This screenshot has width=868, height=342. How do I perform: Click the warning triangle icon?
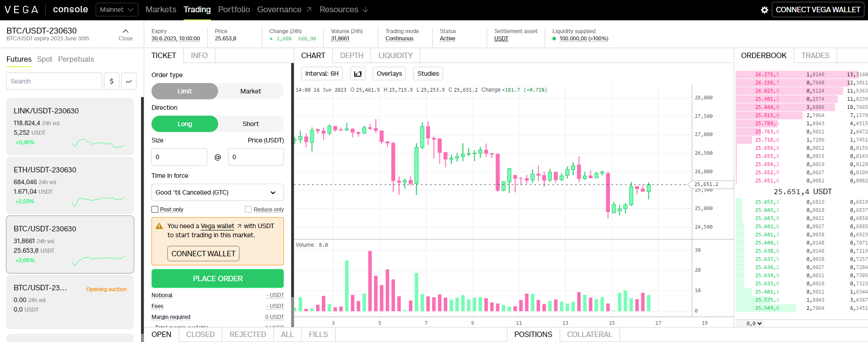click(159, 226)
